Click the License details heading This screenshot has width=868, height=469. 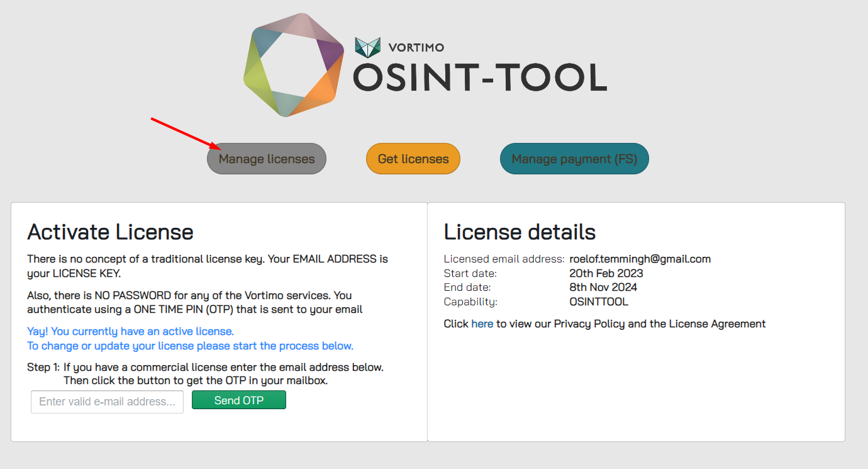(520, 232)
